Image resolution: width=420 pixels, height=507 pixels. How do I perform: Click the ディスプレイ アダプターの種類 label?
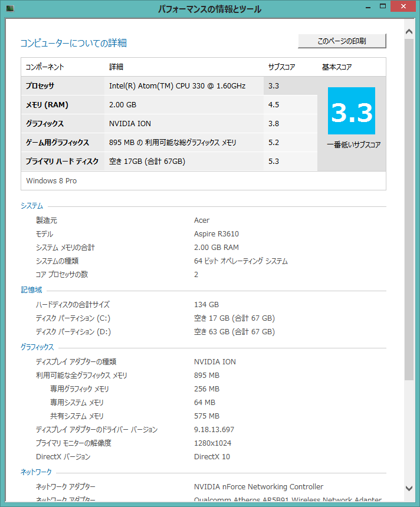point(76,362)
